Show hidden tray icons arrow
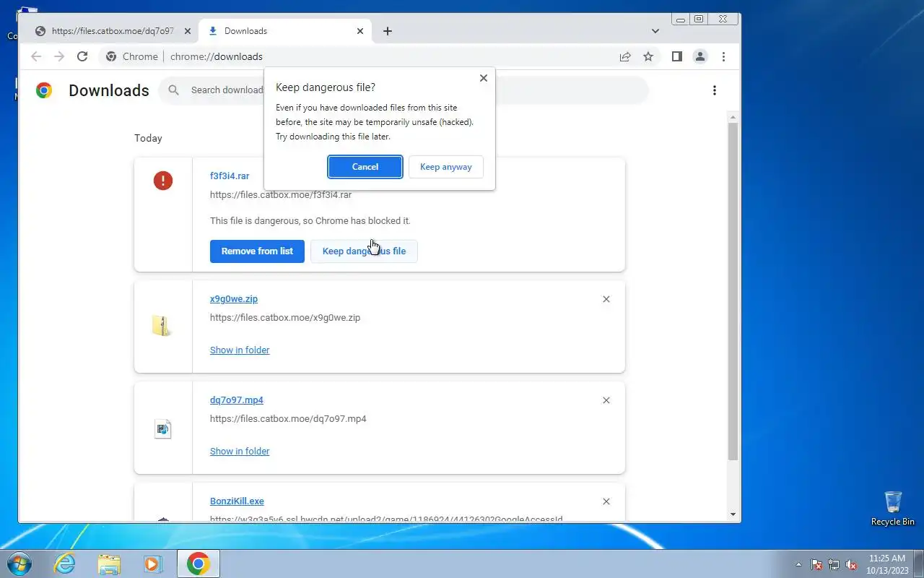This screenshot has height=578, width=924. (x=798, y=564)
